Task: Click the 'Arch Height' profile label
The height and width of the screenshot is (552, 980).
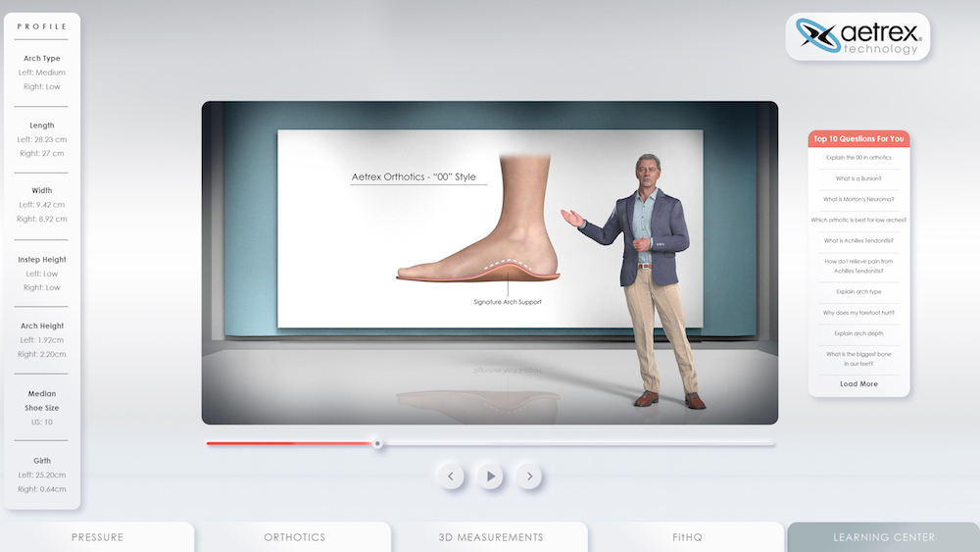Action: tap(42, 326)
